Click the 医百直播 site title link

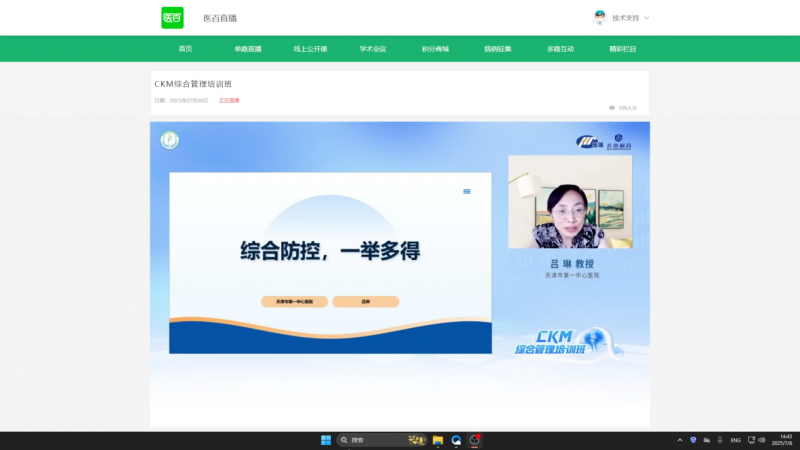[220, 18]
